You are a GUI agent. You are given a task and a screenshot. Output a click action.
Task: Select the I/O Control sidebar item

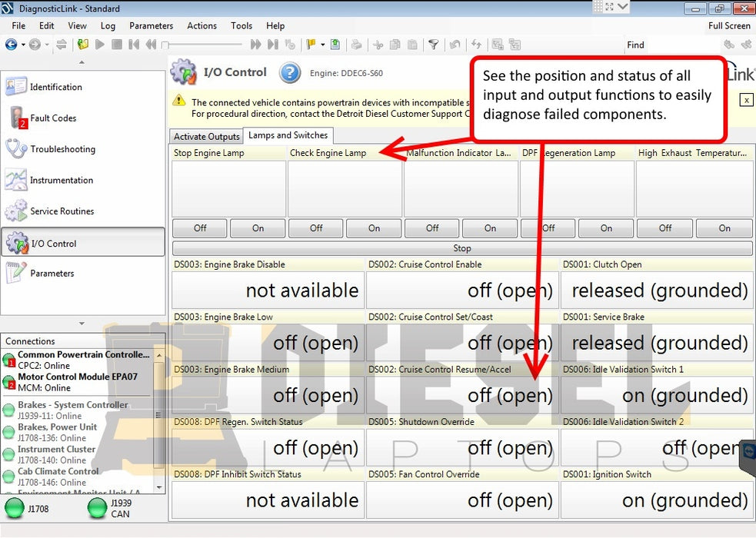83,242
